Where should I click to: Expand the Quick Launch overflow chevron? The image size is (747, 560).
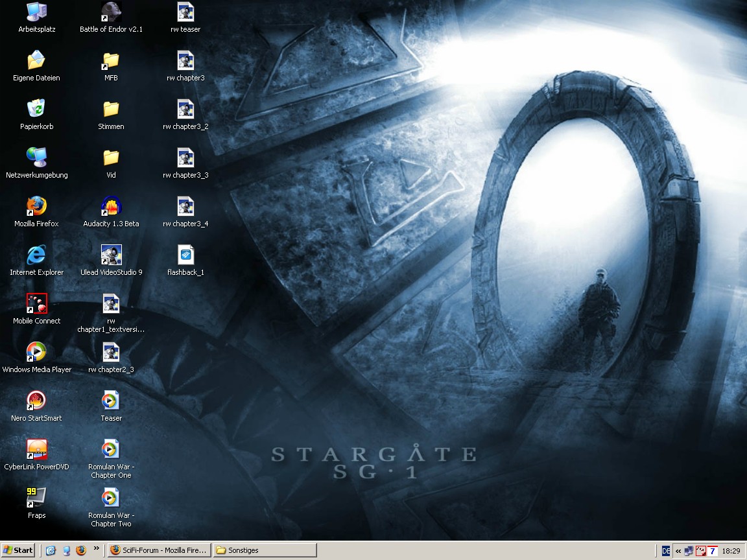(x=97, y=548)
